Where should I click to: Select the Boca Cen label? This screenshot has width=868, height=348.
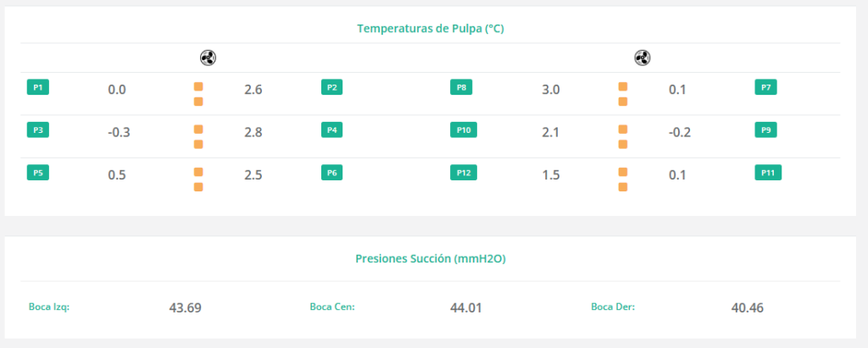tap(332, 307)
